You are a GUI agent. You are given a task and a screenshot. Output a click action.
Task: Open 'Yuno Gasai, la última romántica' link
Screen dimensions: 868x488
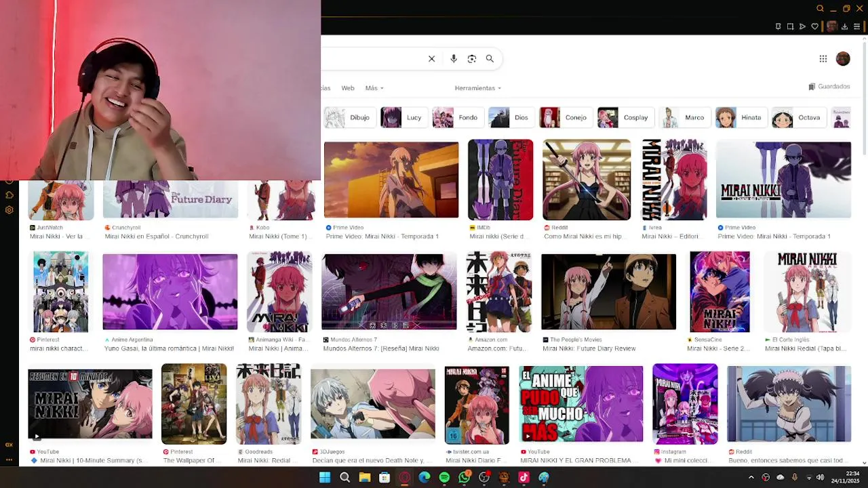click(169, 348)
